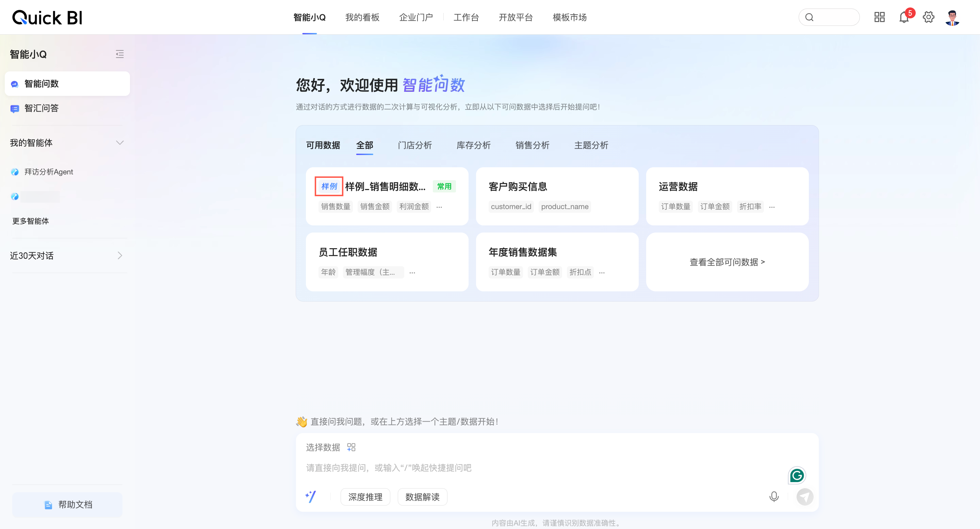Viewport: 980px width, 529px height.
Task: Expand the 近30天对话 chevron
Action: tap(120, 255)
